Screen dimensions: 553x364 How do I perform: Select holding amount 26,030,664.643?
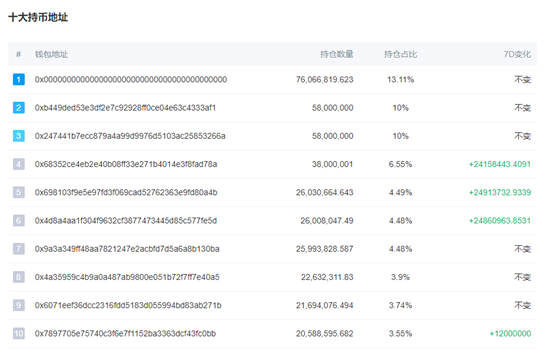[x=324, y=193]
